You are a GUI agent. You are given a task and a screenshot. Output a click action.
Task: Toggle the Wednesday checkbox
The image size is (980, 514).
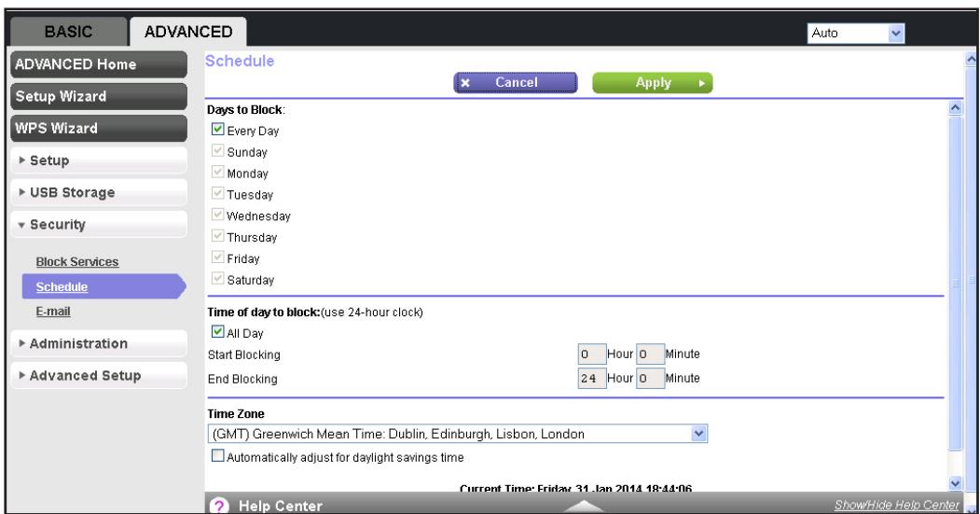pos(217,215)
